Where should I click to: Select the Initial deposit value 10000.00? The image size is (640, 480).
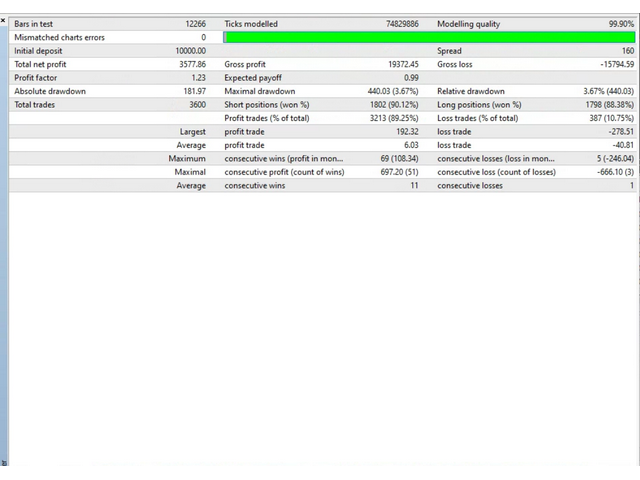pyautogui.click(x=190, y=50)
